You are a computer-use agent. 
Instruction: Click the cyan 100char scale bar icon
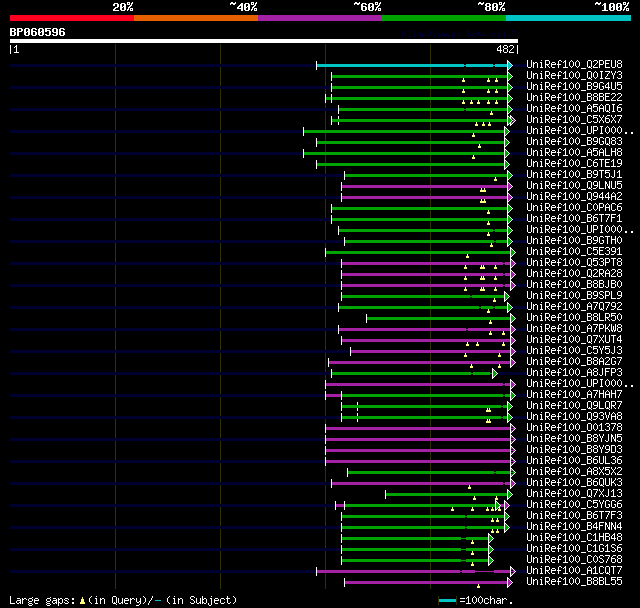click(447, 600)
